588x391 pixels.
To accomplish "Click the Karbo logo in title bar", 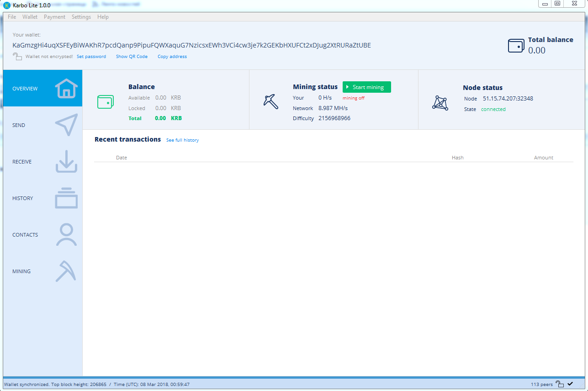I will (7, 5).
